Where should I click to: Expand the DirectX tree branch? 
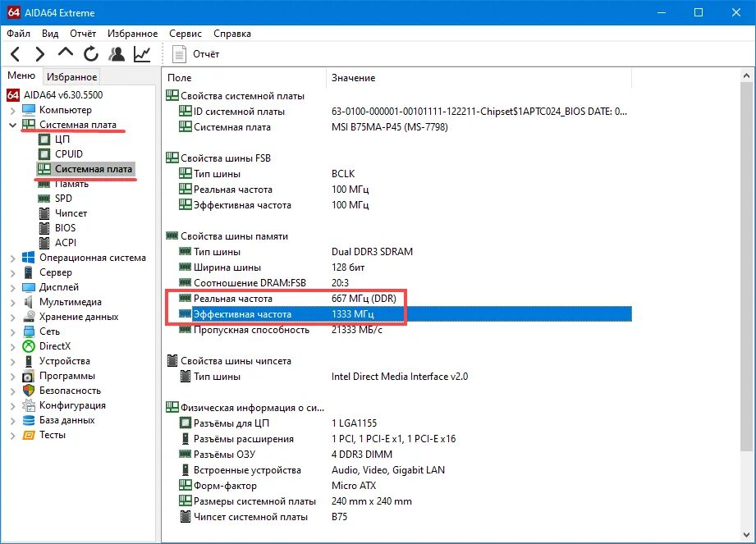13,347
